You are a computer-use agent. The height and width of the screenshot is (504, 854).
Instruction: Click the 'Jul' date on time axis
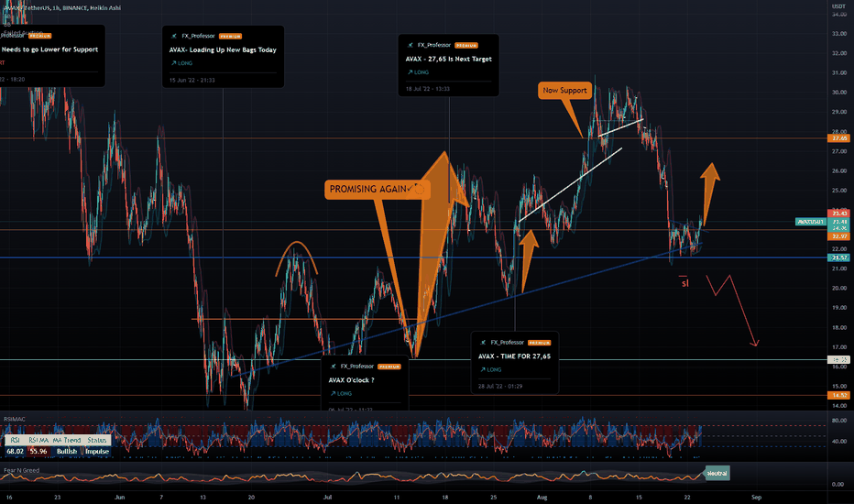point(327,497)
